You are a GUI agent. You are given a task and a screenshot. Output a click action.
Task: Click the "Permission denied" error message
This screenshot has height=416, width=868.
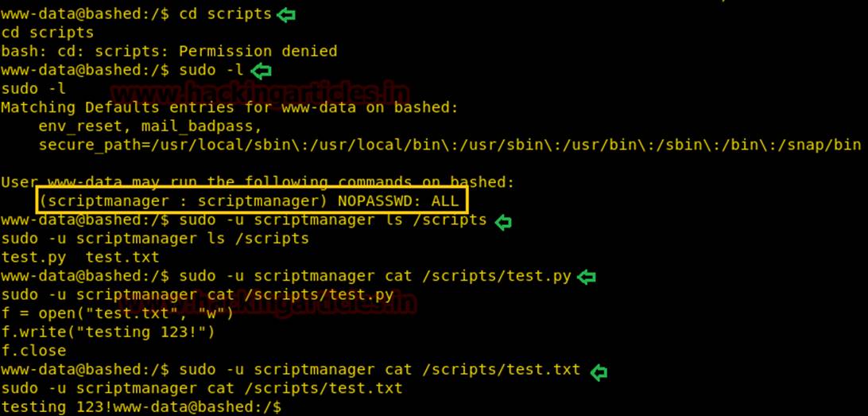click(x=258, y=52)
